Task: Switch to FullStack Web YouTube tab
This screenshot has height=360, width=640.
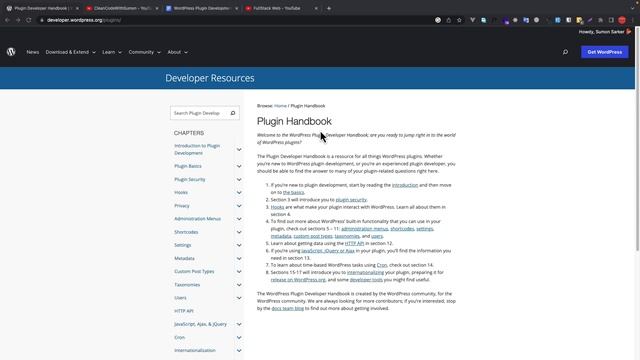Action: click(x=281, y=8)
